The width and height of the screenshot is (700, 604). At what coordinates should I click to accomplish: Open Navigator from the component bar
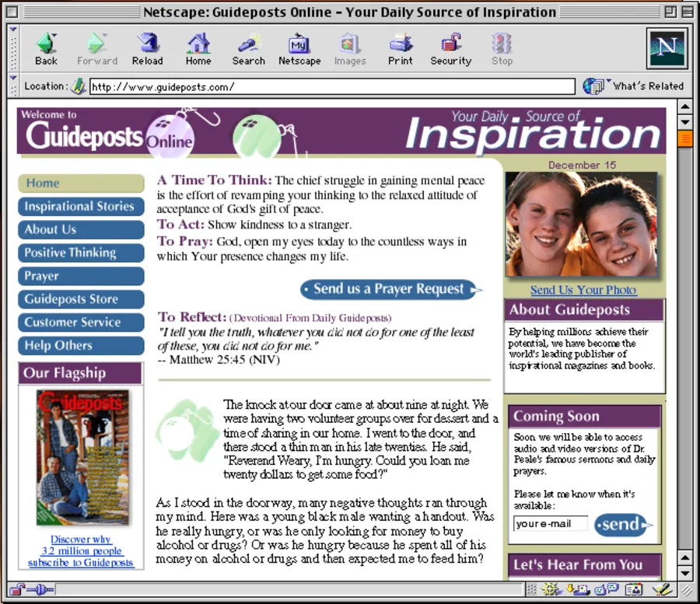click(x=551, y=590)
